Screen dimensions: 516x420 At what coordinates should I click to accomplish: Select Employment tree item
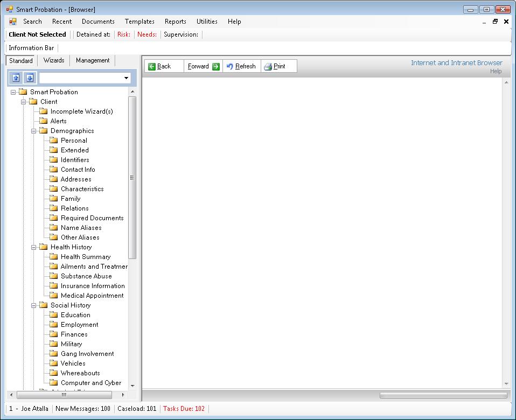point(79,324)
